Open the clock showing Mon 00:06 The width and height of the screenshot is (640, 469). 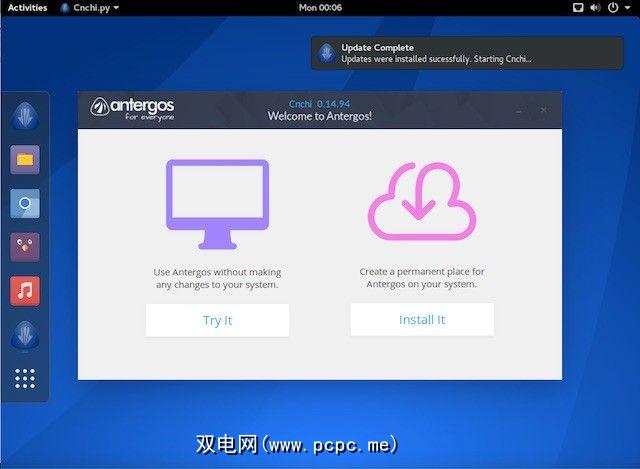[x=320, y=7]
